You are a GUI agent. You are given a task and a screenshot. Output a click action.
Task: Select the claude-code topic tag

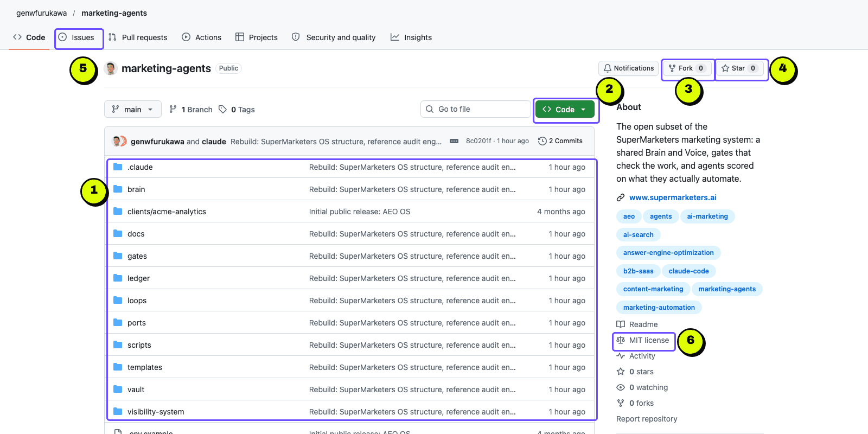[688, 271]
